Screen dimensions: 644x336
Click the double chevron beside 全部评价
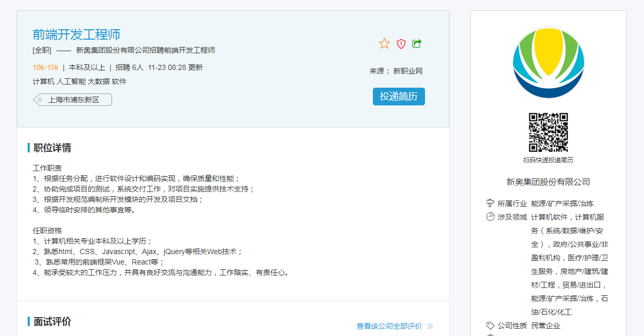(x=430, y=326)
